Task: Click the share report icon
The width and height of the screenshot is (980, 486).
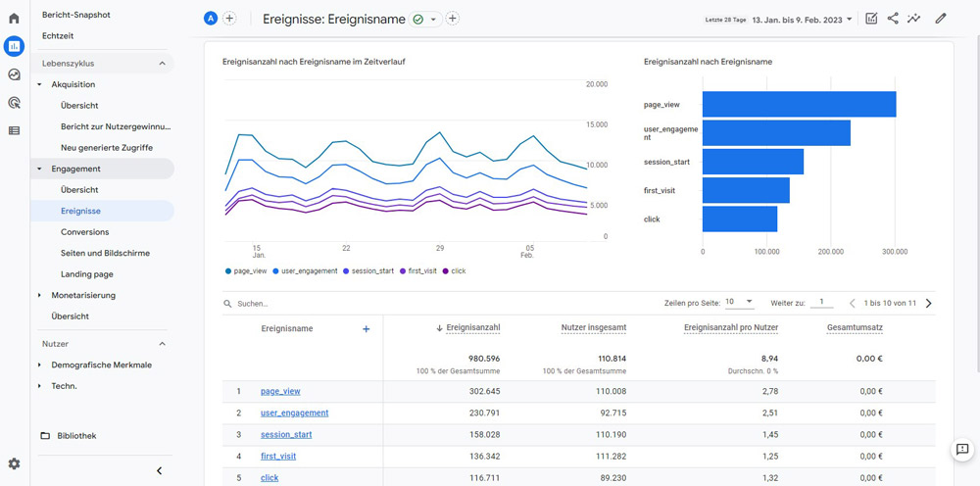Action: pyautogui.click(x=893, y=19)
